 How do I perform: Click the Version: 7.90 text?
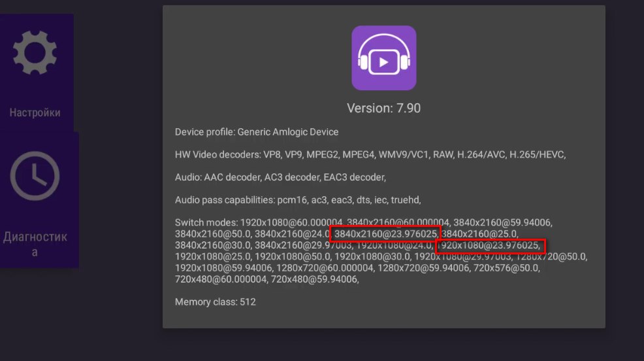tap(383, 108)
